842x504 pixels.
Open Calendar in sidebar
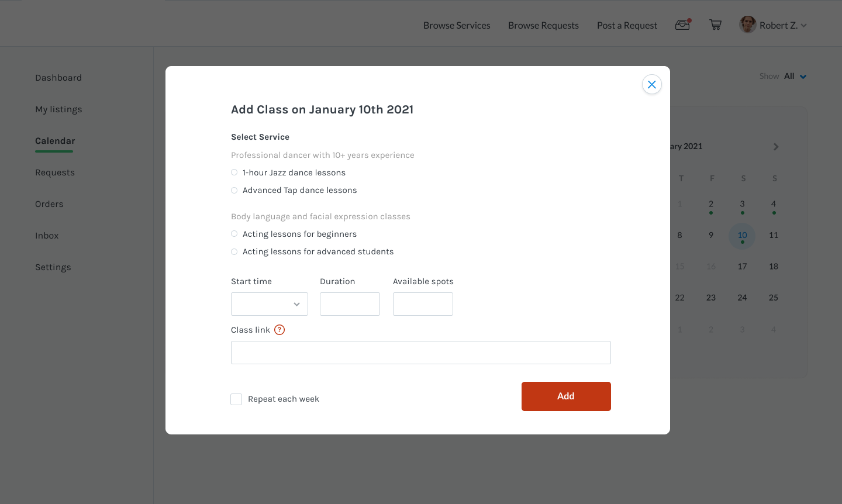[55, 141]
